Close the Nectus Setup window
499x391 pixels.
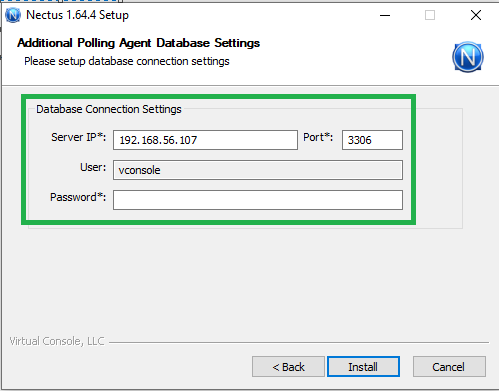click(476, 15)
